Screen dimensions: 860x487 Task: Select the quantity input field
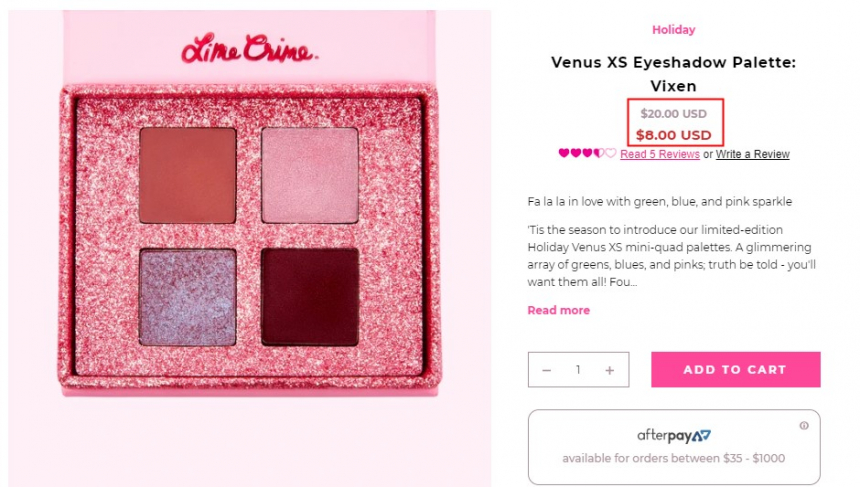[x=578, y=370]
